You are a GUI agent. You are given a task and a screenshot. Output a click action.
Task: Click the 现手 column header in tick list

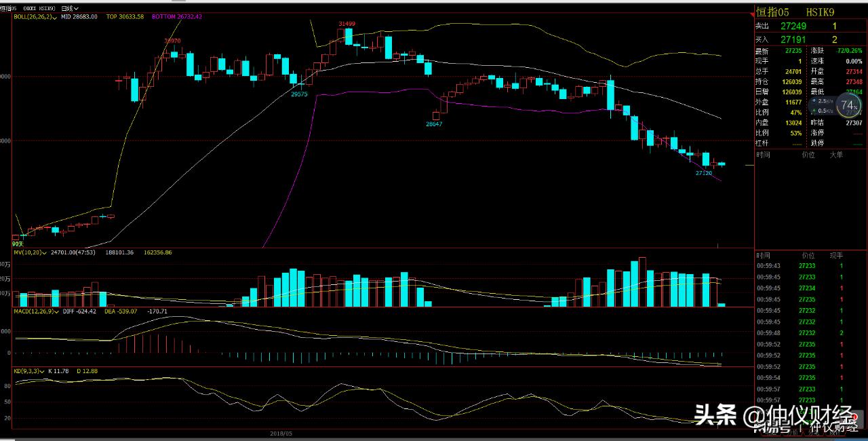click(x=836, y=255)
